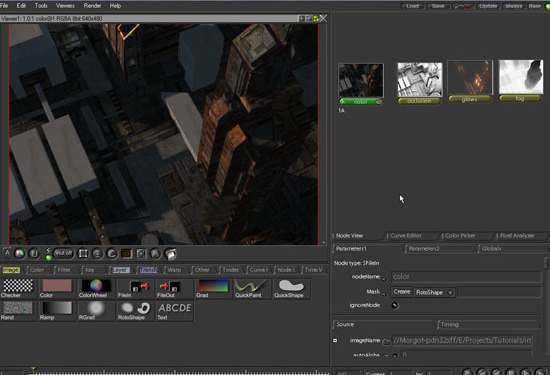
Task: Click the imageName path field
Action: tap(462, 340)
